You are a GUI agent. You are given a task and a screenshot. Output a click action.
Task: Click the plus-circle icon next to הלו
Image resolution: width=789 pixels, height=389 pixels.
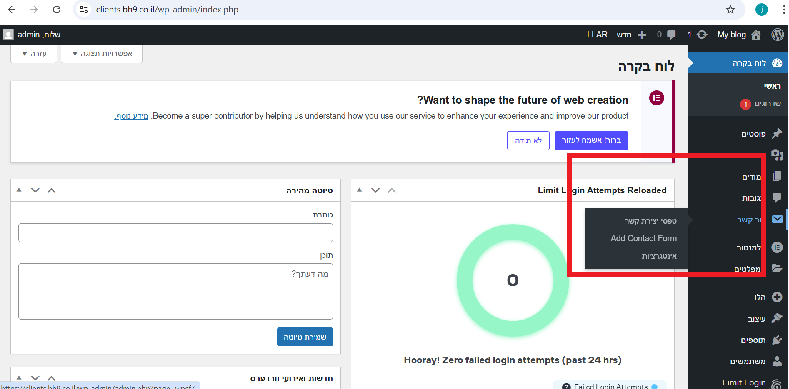tap(777, 297)
